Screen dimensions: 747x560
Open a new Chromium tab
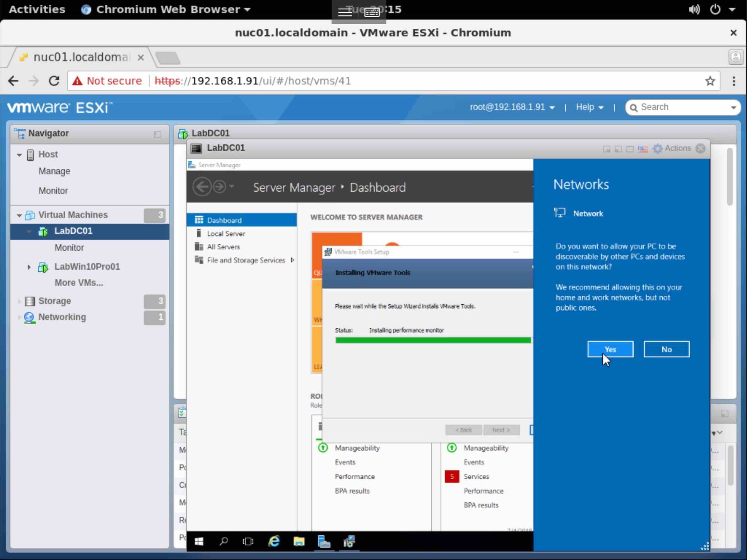168,58
